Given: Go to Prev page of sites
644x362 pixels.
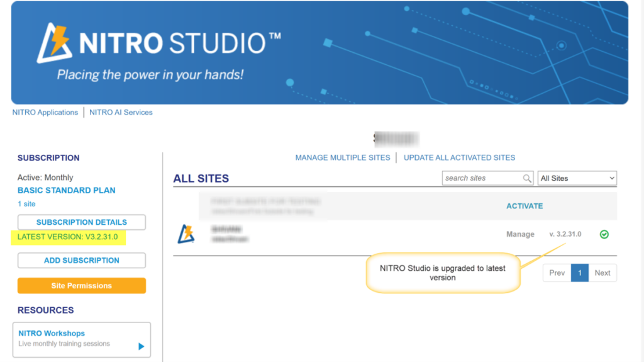Looking at the screenshot, I should [x=557, y=273].
